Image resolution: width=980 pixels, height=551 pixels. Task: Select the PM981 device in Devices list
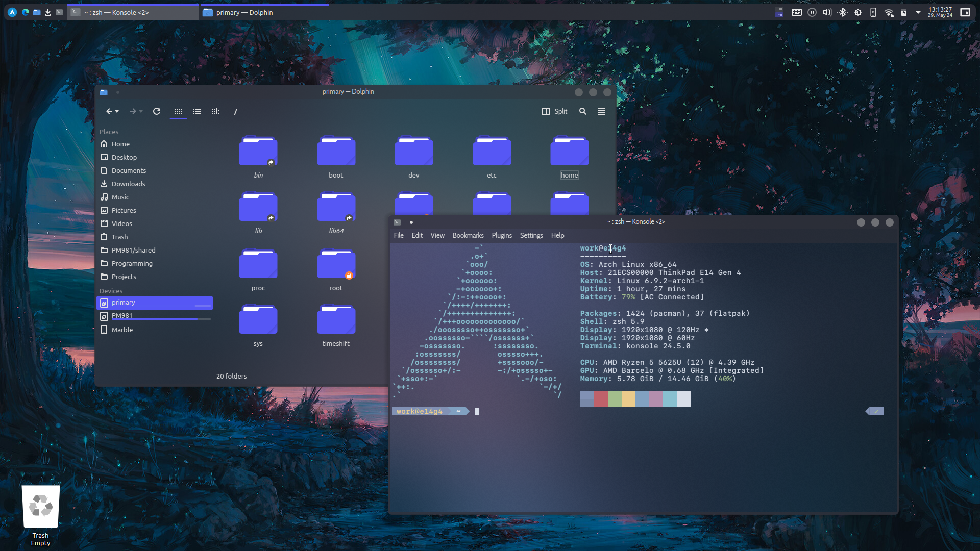click(x=121, y=315)
